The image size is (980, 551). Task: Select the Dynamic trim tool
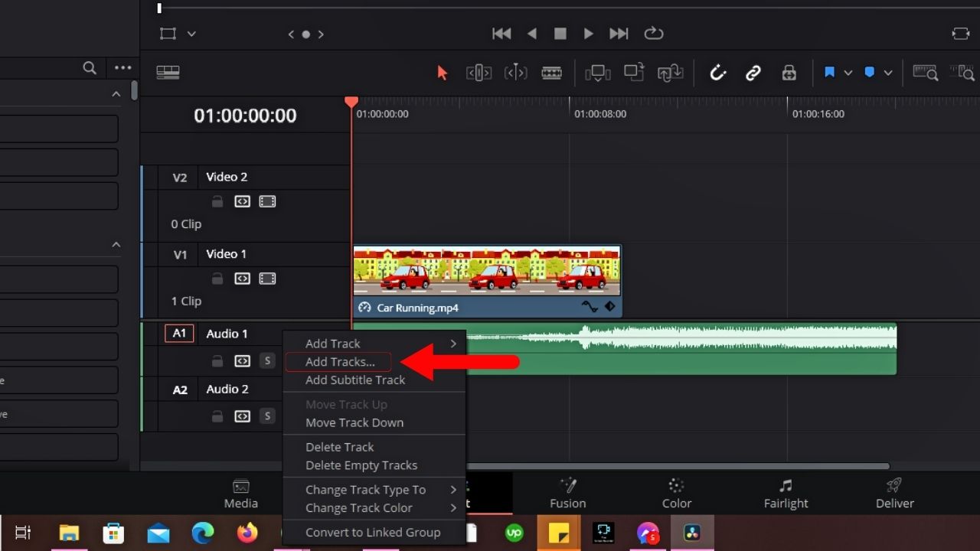pyautogui.click(x=516, y=73)
